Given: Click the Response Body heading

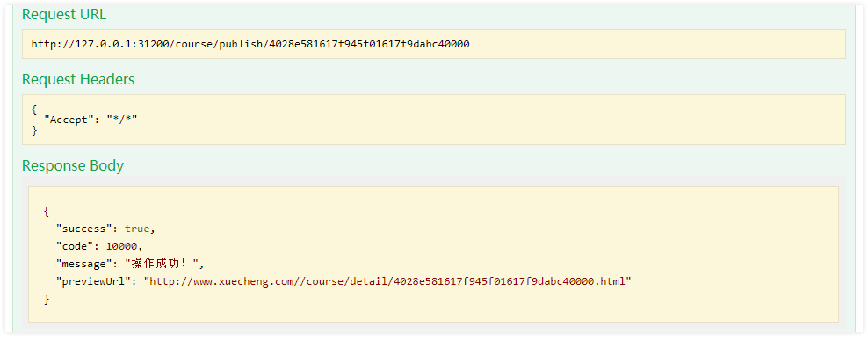Looking at the screenshot, I should tap(73, 165).
